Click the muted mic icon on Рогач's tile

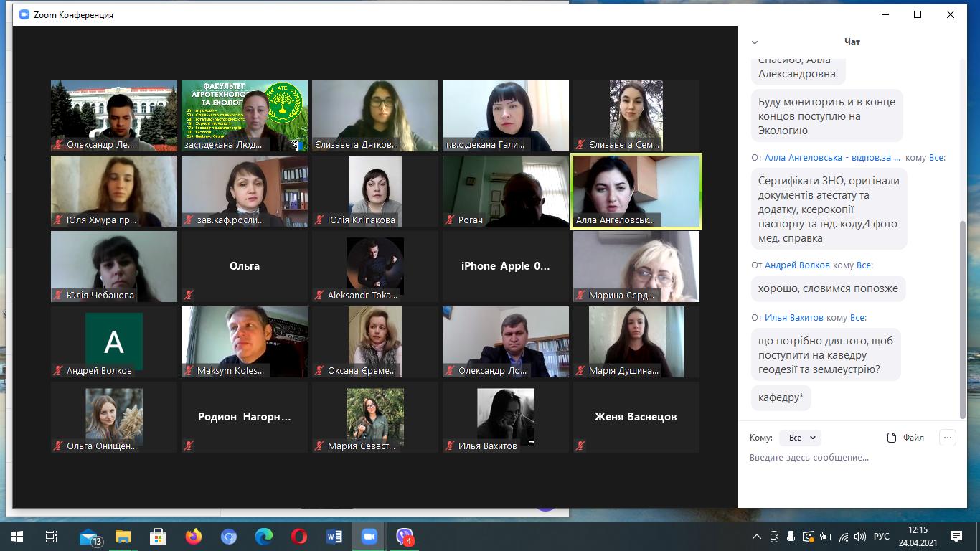tap(450, 220)
